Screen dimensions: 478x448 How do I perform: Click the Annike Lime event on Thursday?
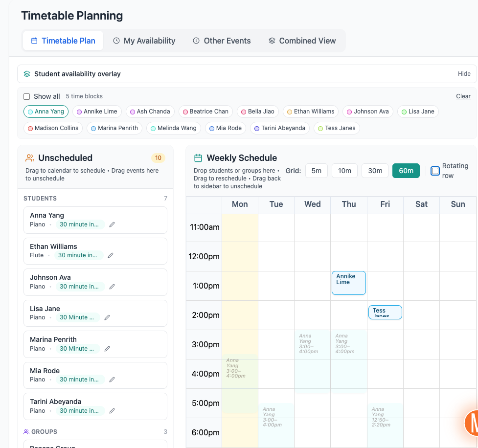348,282
